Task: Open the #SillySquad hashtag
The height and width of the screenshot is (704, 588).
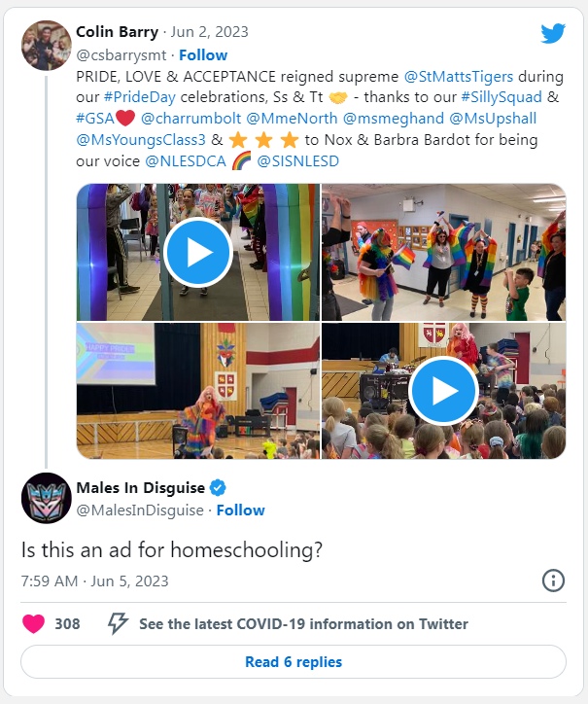Action: point(502,97)
